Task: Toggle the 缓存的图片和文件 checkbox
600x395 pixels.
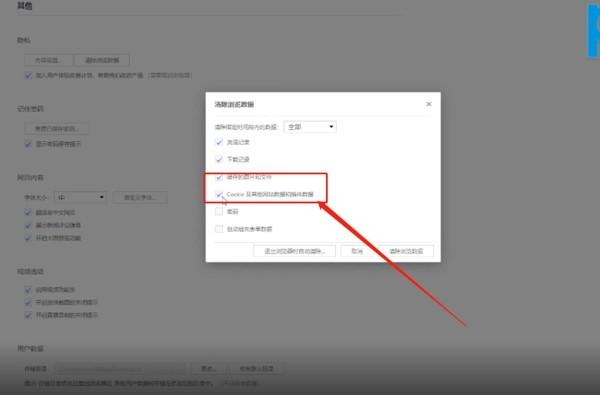Action: 219,177
